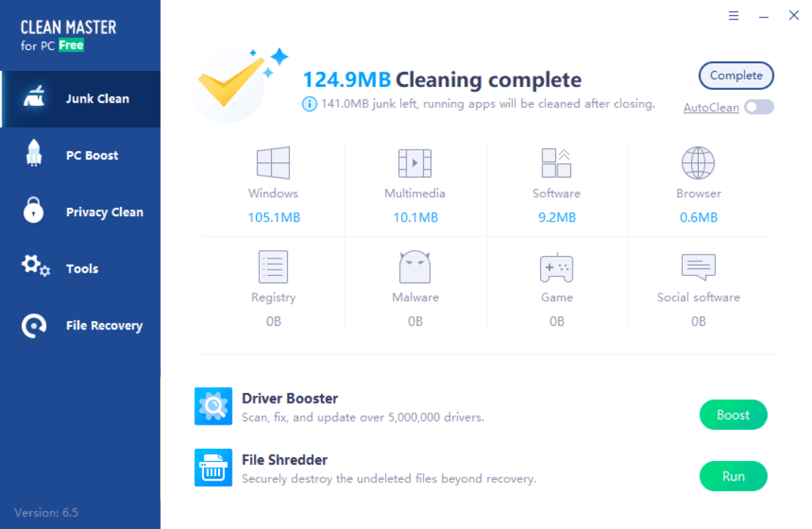Open the Junk Clean section

pyautogui.click(x=81, y=99)
